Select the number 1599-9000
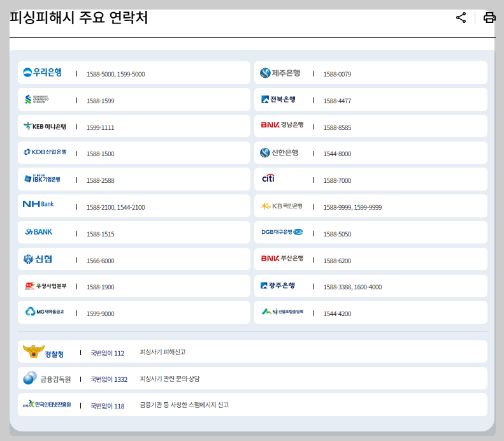This screenshot has width=504, height=441. coord(100,314)
